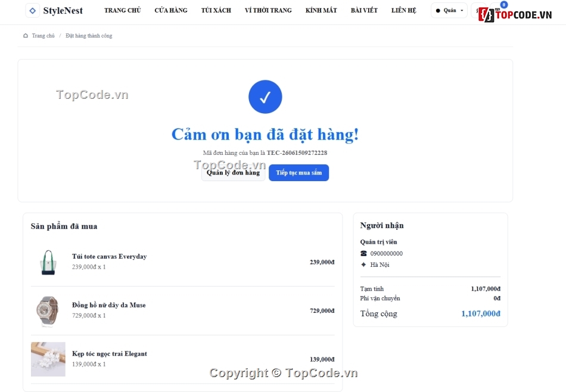Open the TRANG CHỦ menu item
The image size is (566, 392).
[x=122, y=11]
